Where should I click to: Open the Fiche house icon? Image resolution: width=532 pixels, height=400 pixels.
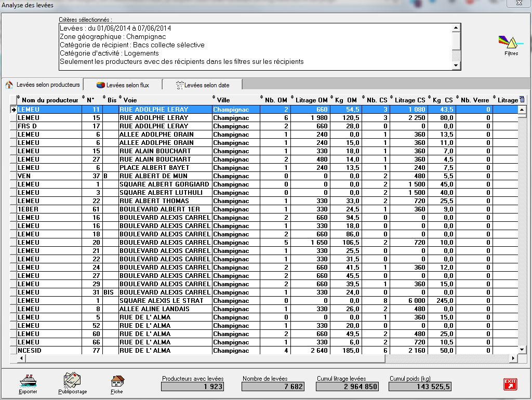pos(117,383)
